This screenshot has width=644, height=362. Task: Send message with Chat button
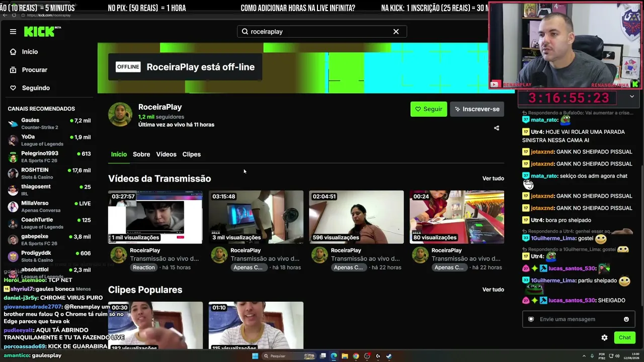625,338
